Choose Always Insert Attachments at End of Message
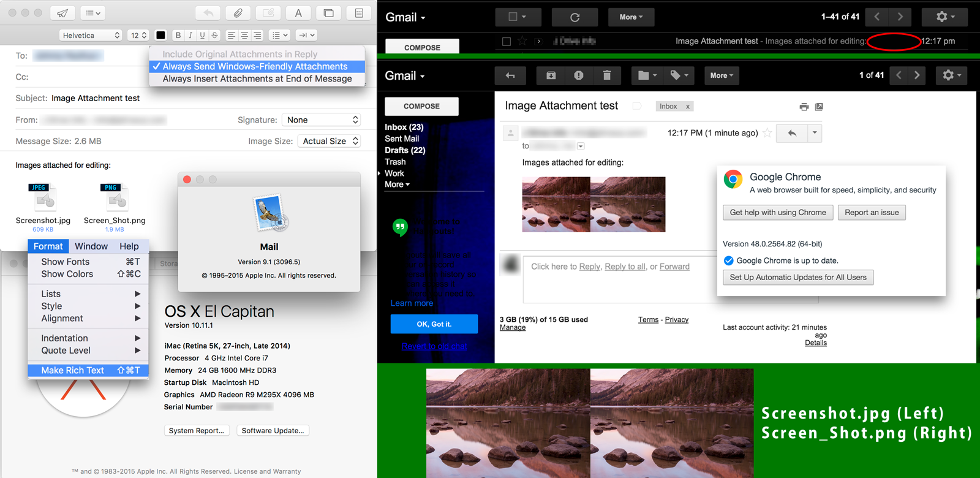 (257, 78)
